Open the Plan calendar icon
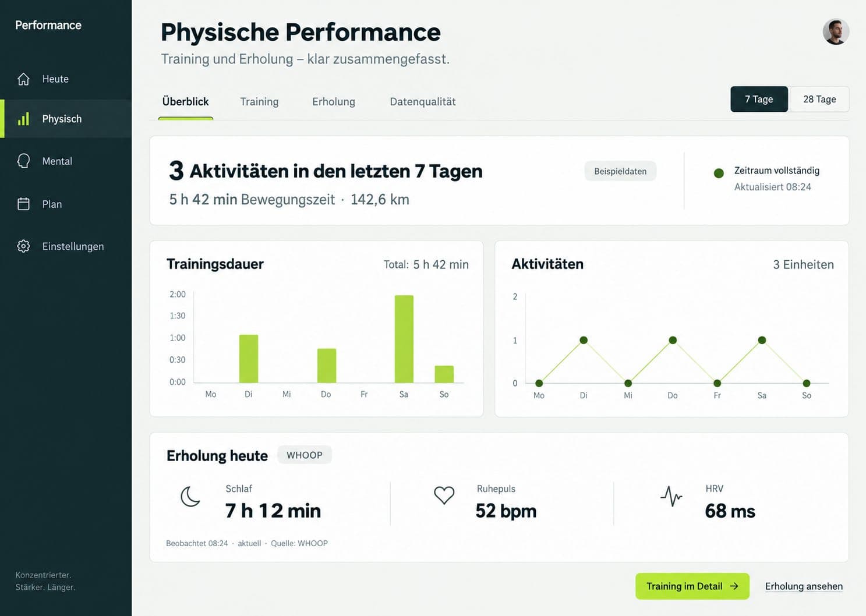Screen dimensions: 866x616 coord(23,204)
